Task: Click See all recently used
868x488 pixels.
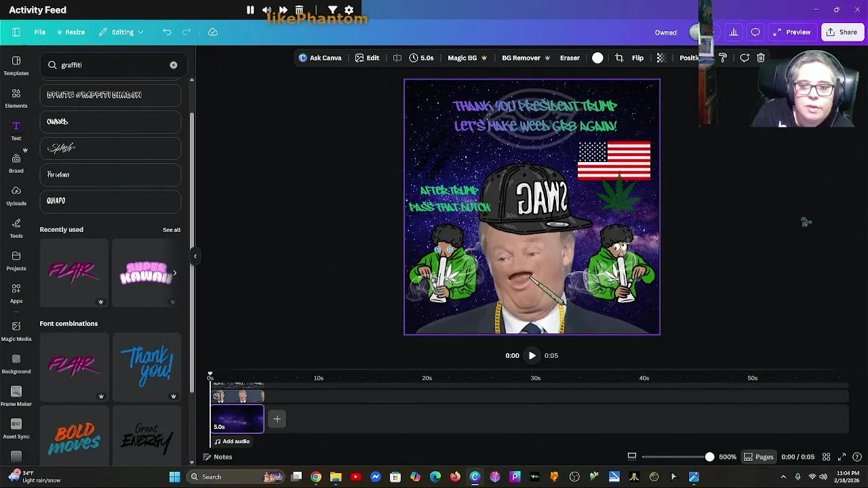Action: [x=172, y=230]
